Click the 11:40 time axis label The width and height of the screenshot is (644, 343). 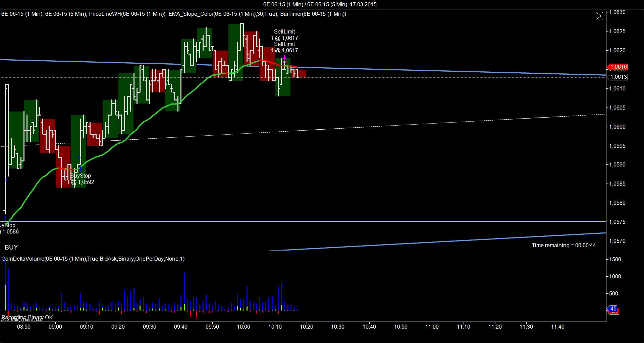[x=557, y=327]
